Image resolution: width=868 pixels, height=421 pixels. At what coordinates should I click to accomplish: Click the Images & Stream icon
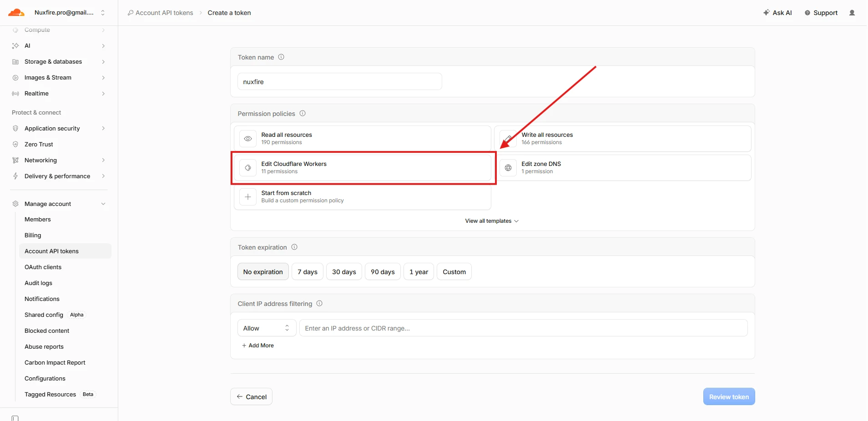pyautogui.click(x=15, y=78)
